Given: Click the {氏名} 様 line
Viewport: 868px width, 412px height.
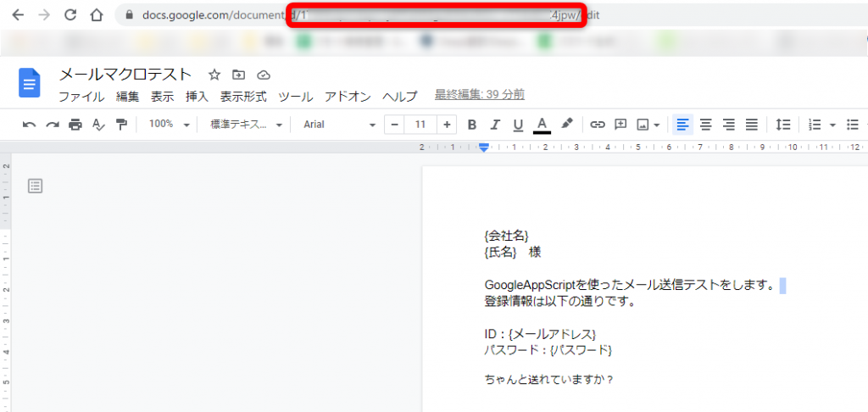Looking at the screenshot, I should tap(513, 252).
